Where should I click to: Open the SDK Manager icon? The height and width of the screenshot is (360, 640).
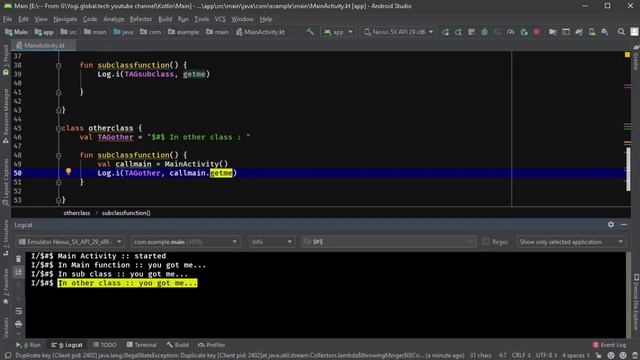605,32
